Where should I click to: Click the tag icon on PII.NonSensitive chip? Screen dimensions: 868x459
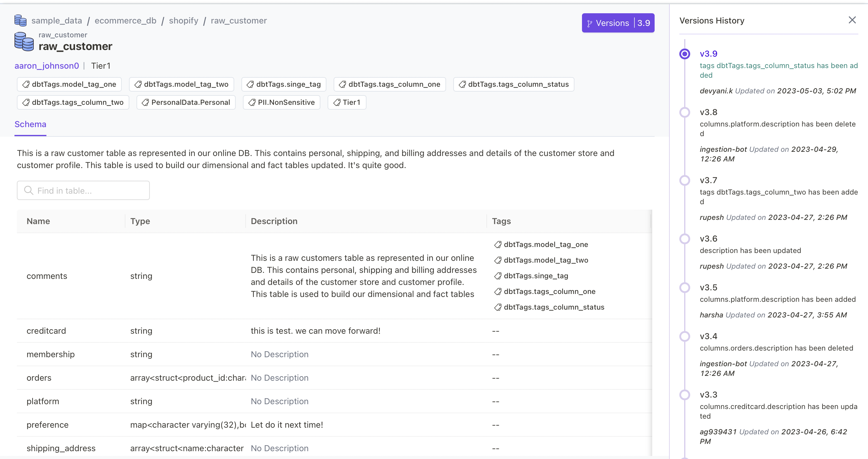coord(251,102)
